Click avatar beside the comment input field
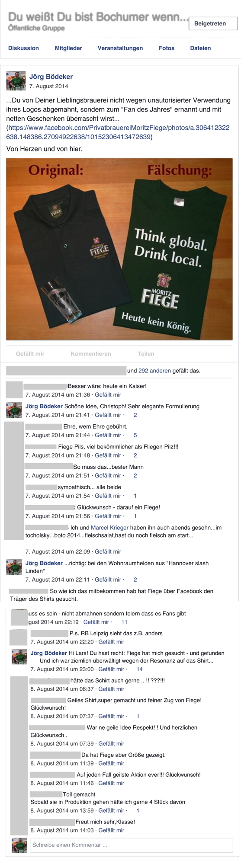This screenshot has width=241, height=868. click(19, 845)
